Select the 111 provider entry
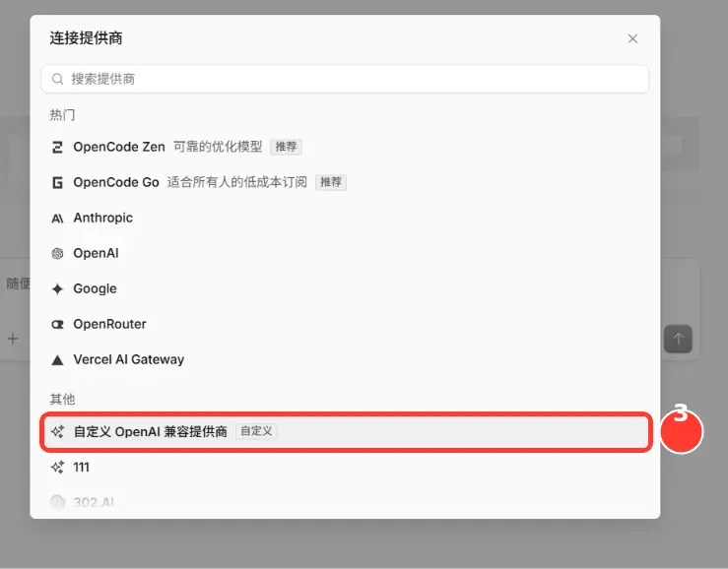Screen dimensions: 728x569 (x=345, y=467)
